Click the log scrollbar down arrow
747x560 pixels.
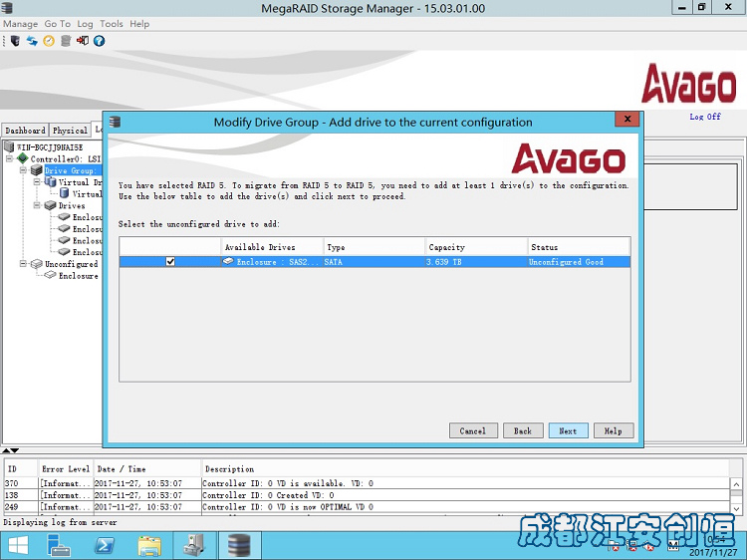tap(736, 508)
